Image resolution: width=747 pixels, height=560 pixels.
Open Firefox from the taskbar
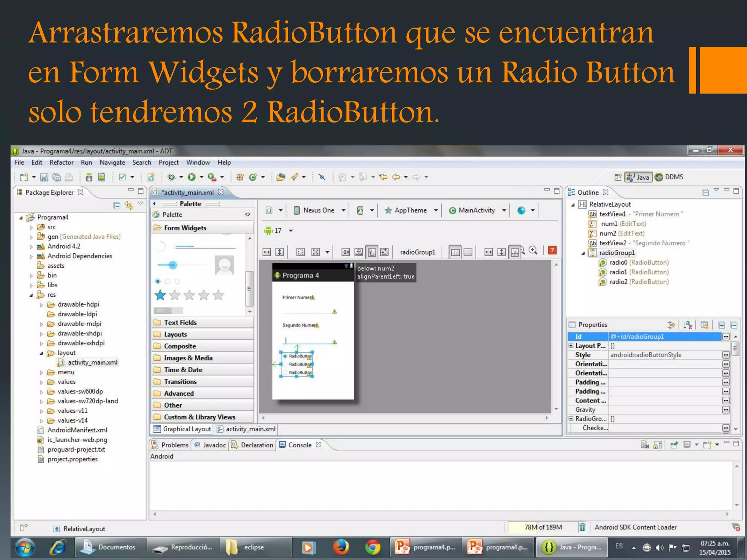click(x=341, y=547)
